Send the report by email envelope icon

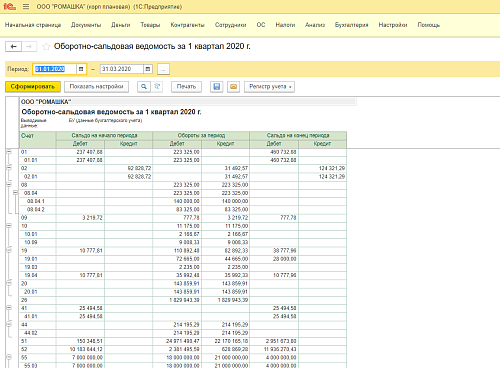click(x=233, y=87)
